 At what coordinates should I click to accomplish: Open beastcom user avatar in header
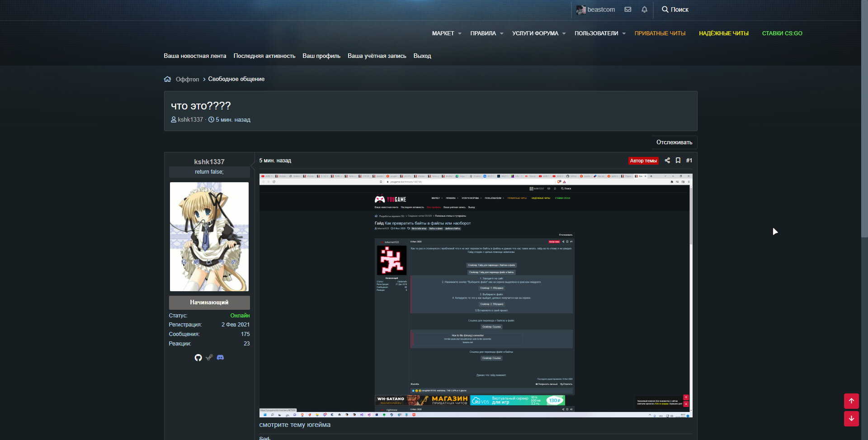[x=581, y=10]
